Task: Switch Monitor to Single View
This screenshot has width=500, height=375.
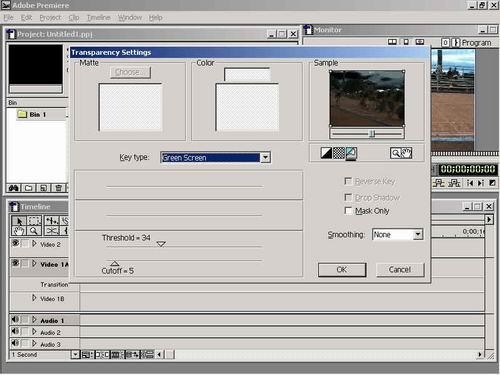Action: (406, 42)
